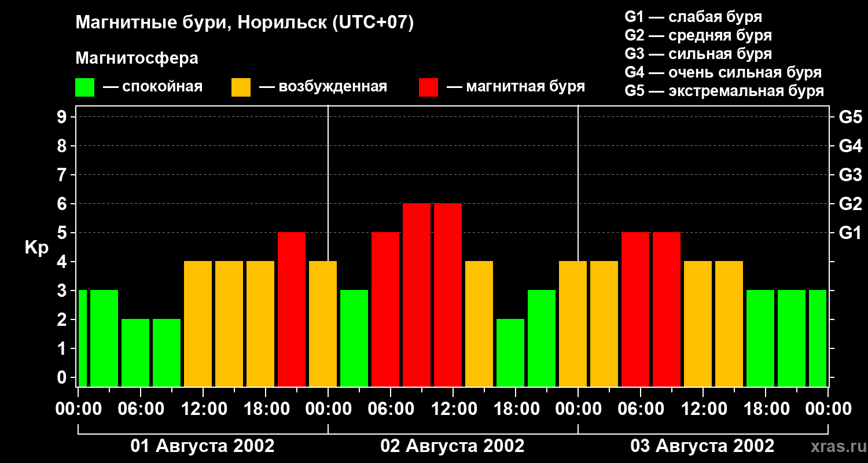The image size is (868, 463).
Task: Click the '01 Августа 2002' date label
Action: click(203, 446)
